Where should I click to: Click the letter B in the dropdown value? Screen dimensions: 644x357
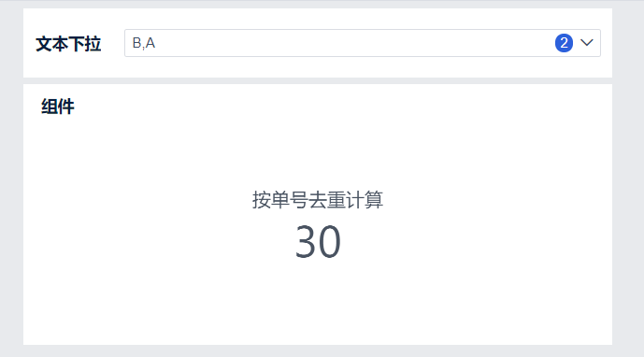pos(136,43)
